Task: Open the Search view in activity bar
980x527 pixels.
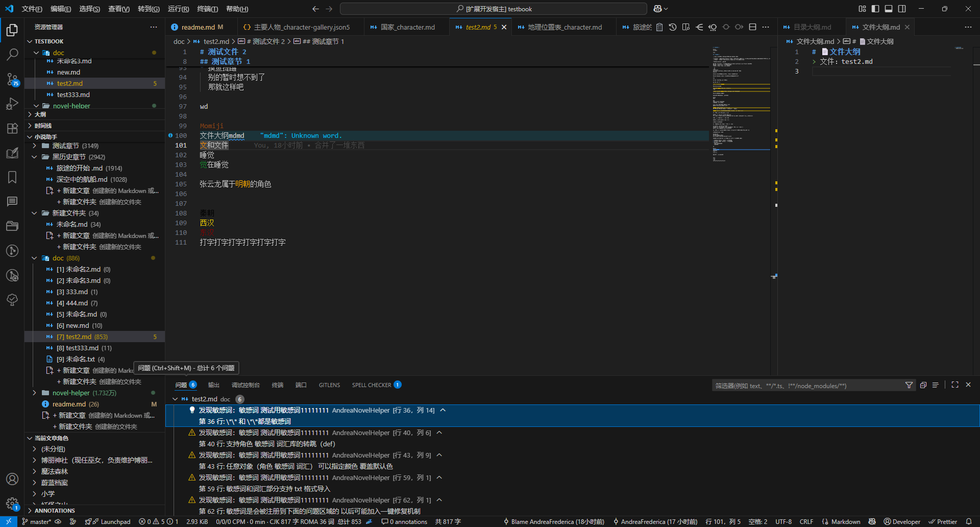Action: click(12, 54)
